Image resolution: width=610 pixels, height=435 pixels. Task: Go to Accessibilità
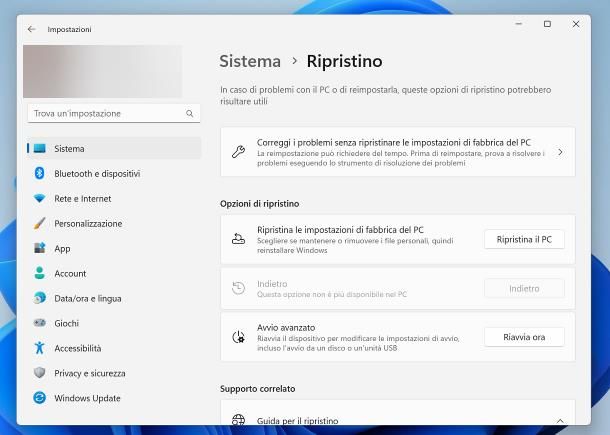pos(114,348)
